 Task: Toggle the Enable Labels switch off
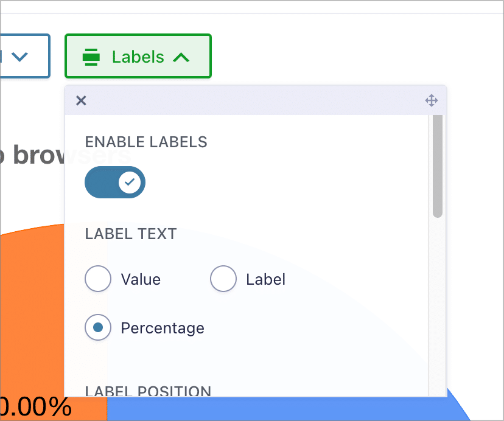click(x=115, y=183)
